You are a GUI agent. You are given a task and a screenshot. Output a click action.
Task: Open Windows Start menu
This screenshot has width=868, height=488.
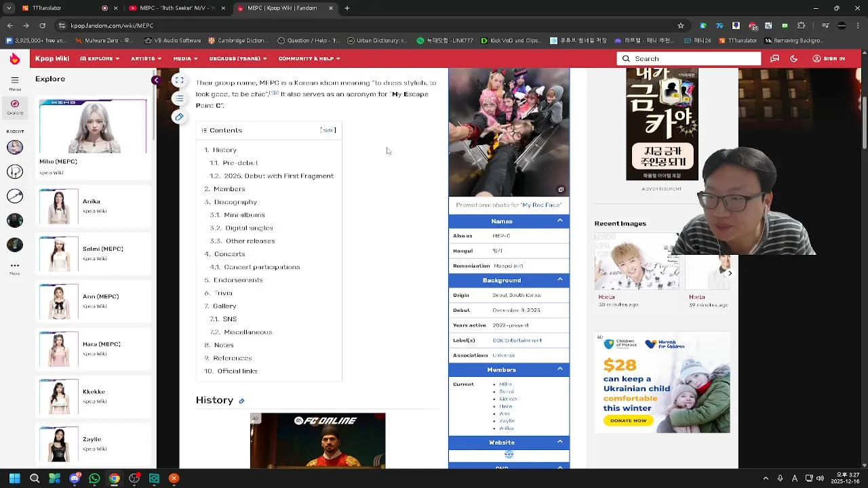pos(14,479)
